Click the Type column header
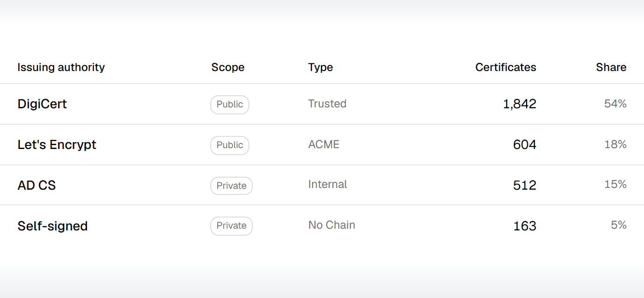Screen dimensions: 644x298 click(x=320, y=67)
